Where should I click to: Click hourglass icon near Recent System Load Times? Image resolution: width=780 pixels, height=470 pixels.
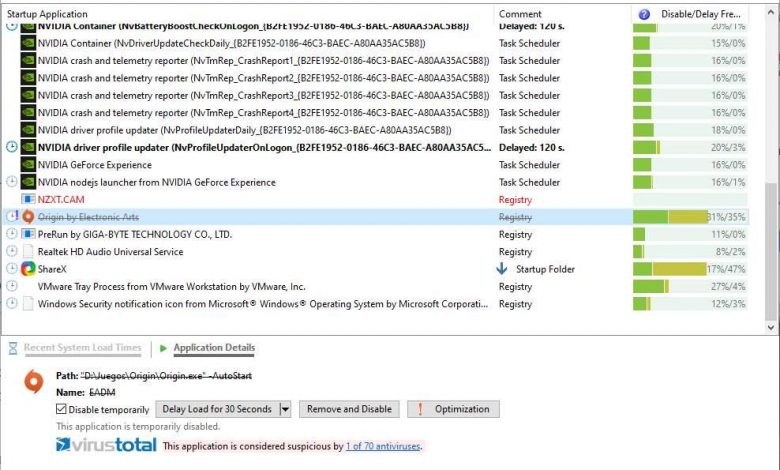coord(13,348)
